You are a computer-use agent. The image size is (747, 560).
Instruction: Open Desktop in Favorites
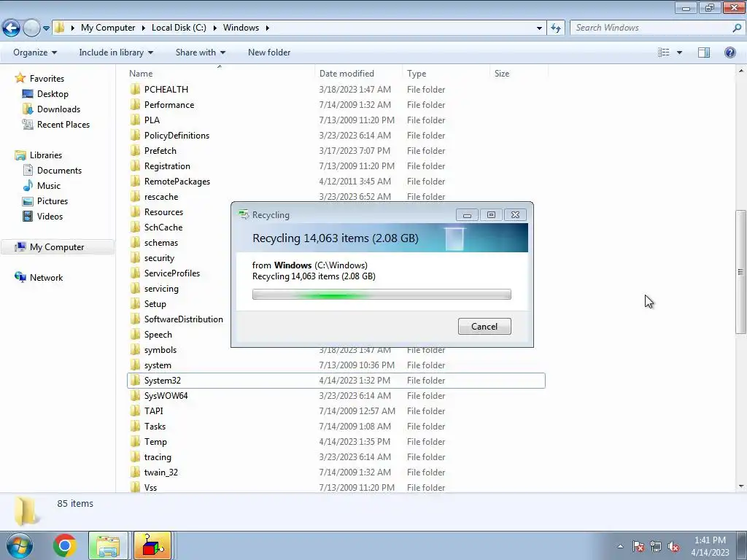tap(53, 94)
